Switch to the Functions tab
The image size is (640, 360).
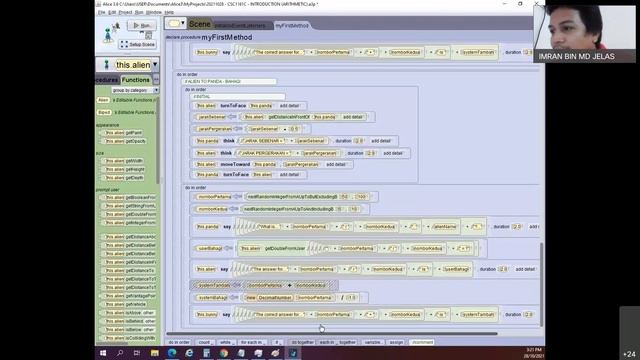tap(136, 80)
